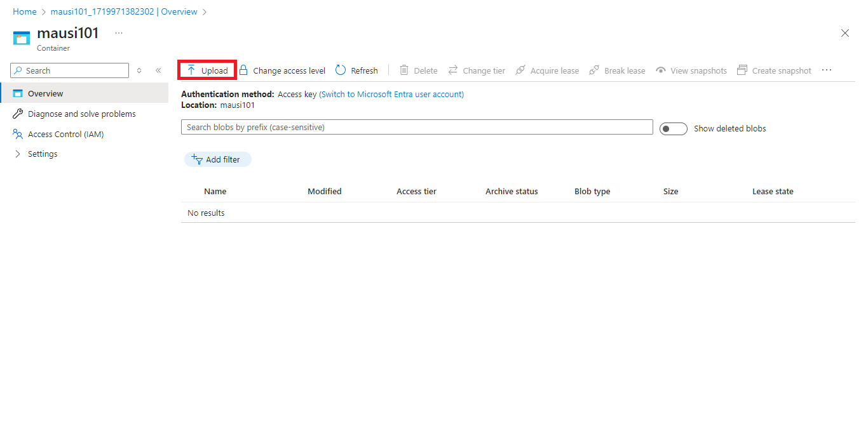Click the Break lease button text
This screenshot has height=424, width=868.
[x=625, y=71]
